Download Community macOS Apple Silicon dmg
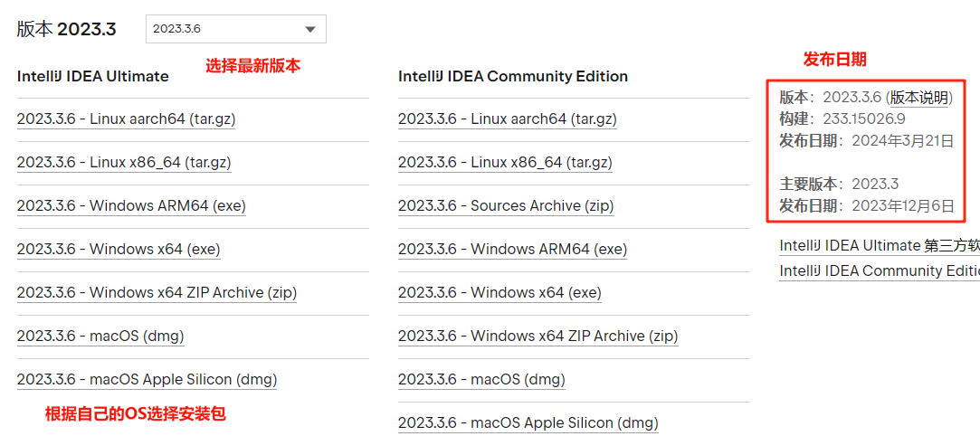 click(528, 422)
